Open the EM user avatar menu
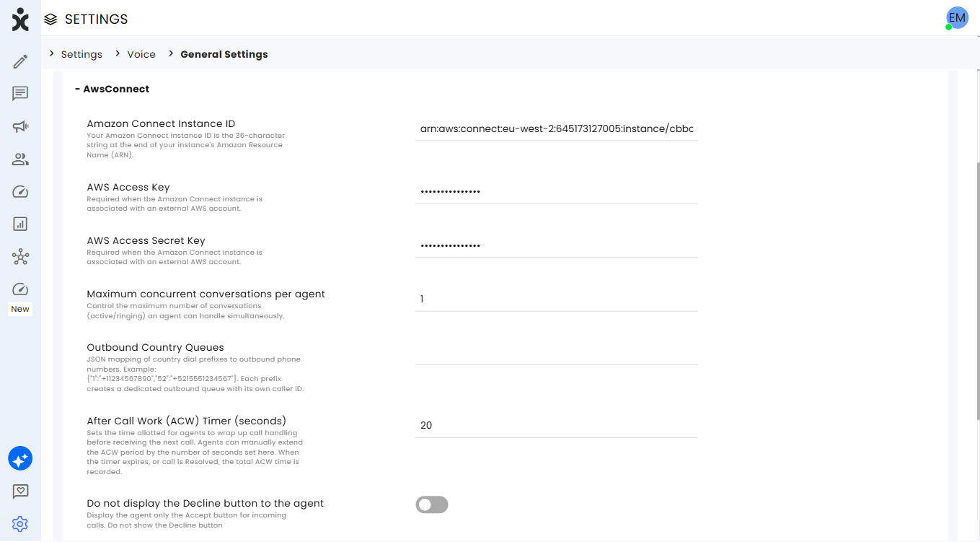The height and width of the screenshot is (542, 980). tap(957, 18)
